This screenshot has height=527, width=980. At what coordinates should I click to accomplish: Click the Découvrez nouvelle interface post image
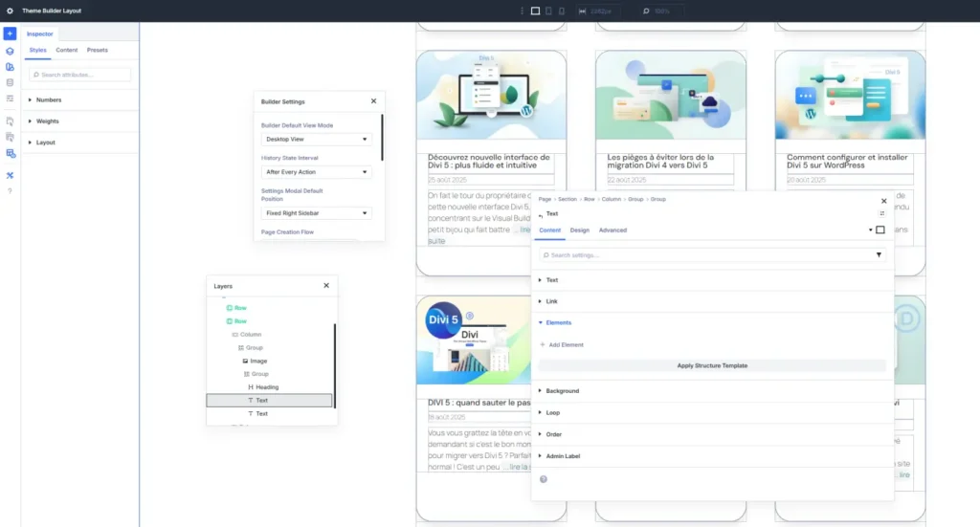point(491,96)
